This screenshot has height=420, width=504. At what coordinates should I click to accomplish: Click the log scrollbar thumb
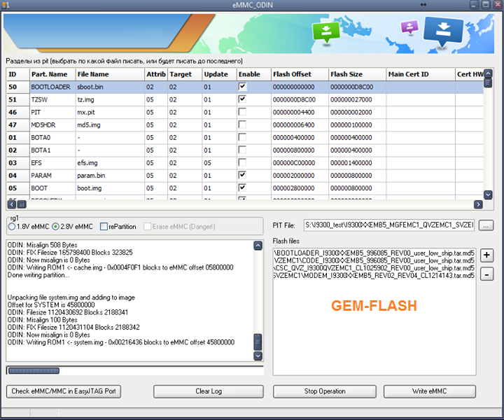[258, 342]
